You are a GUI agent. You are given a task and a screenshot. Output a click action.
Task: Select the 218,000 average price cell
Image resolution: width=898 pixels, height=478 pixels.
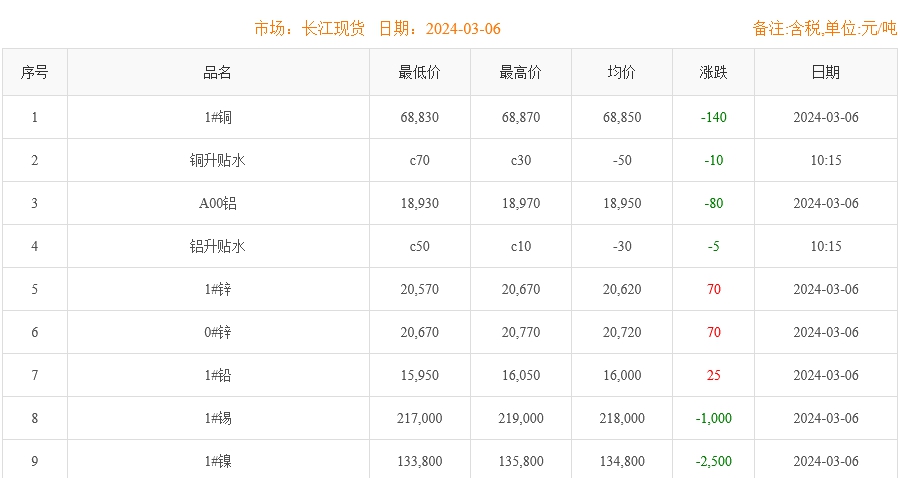click(x=621, y=419)
